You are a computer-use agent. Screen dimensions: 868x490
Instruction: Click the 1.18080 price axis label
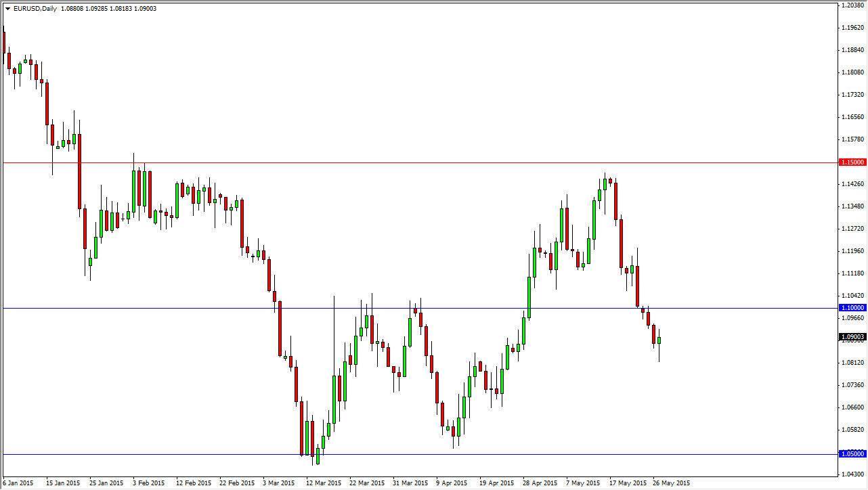[x=852, y=72]
